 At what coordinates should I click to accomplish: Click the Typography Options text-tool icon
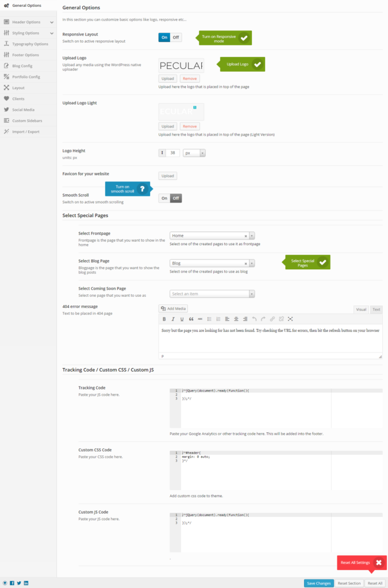click(x=6, y=44)
